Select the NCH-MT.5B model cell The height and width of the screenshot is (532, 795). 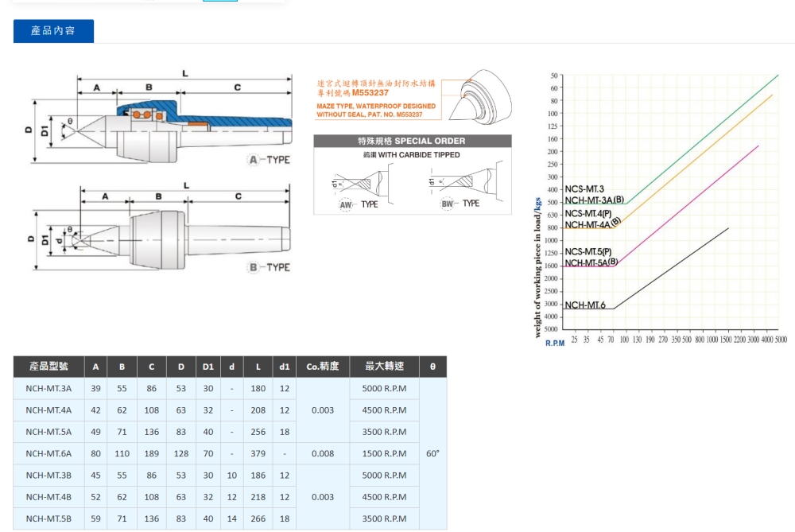(48, 518)
